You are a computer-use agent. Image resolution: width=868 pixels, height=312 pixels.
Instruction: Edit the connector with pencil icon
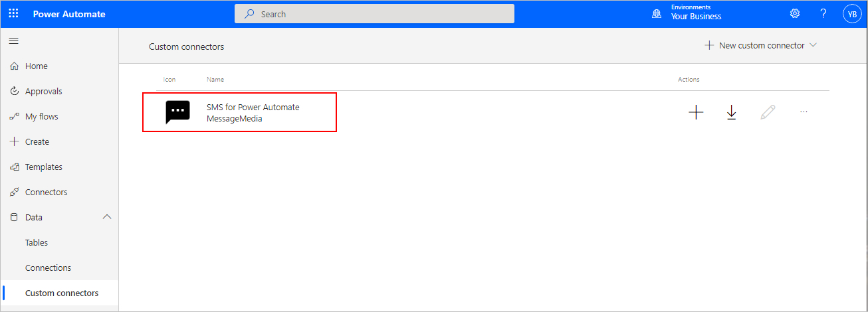(768, 113)
